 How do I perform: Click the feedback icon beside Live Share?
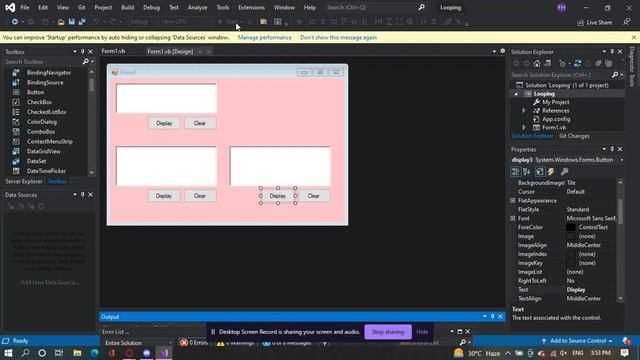point(627,22)
